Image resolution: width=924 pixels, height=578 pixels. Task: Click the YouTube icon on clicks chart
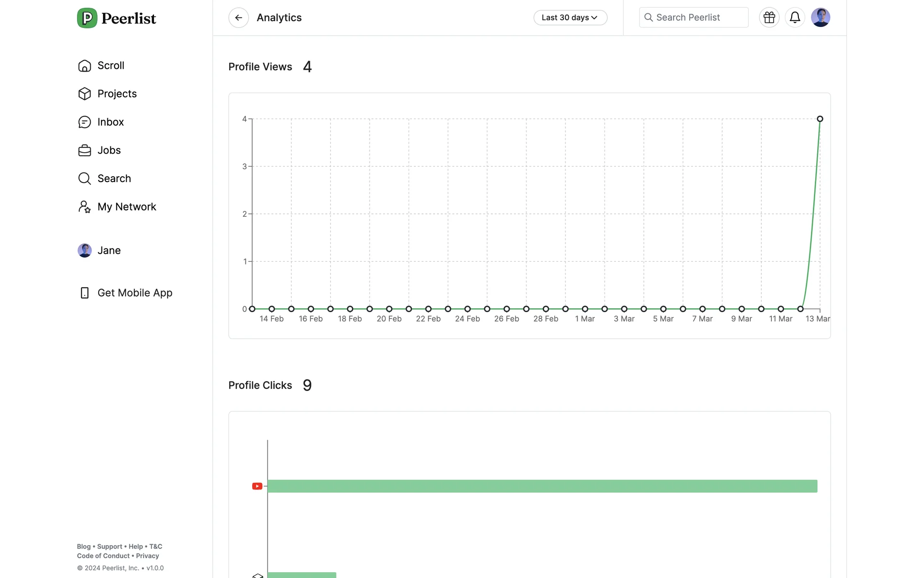click(x=257, y=486)
